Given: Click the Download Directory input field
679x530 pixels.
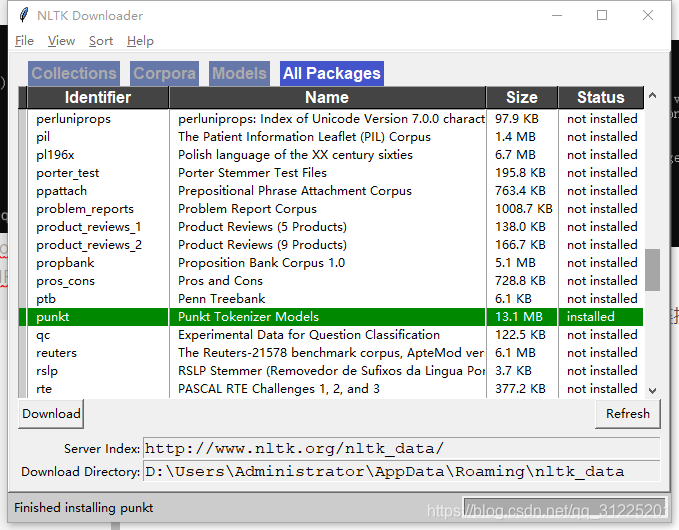Looking at the screenshot, I should [x=401, y=472].
